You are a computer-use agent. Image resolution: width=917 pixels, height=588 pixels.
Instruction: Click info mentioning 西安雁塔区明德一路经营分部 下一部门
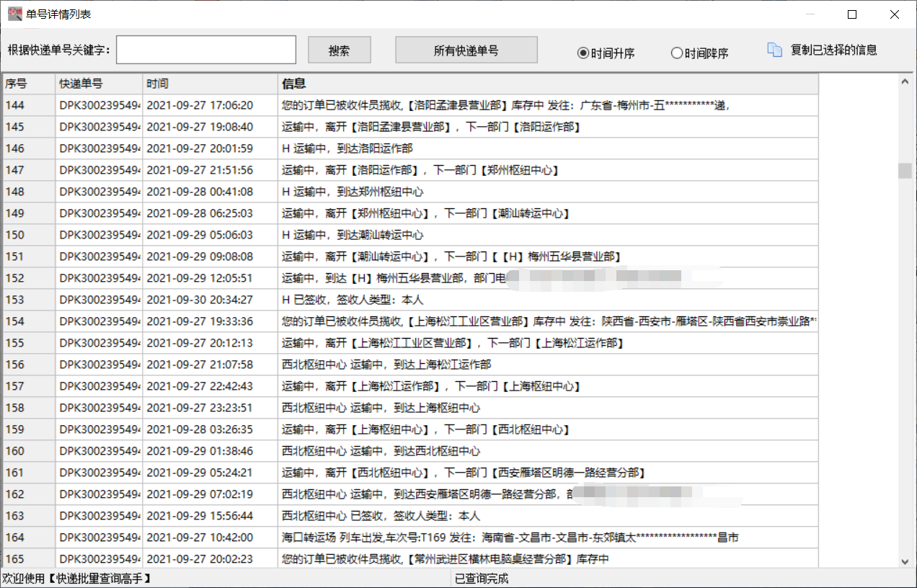pyautogui.click(x=549, y=473)
